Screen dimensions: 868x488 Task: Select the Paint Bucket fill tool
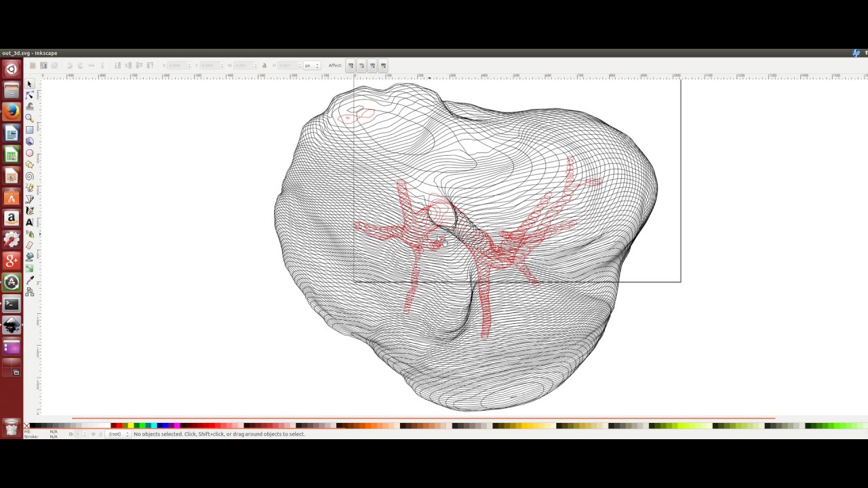(x=29, y=257)
